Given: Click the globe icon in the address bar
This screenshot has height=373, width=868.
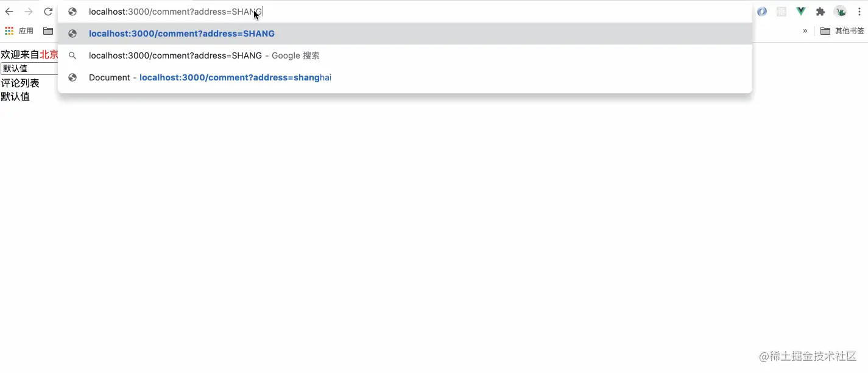Looking at the screenshot, I should [x=72, y=11].
